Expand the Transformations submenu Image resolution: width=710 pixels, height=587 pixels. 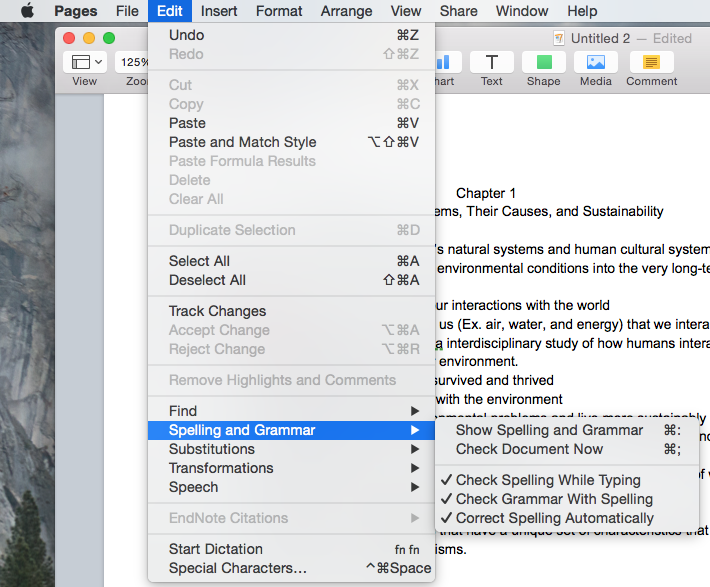coord(291,468)
